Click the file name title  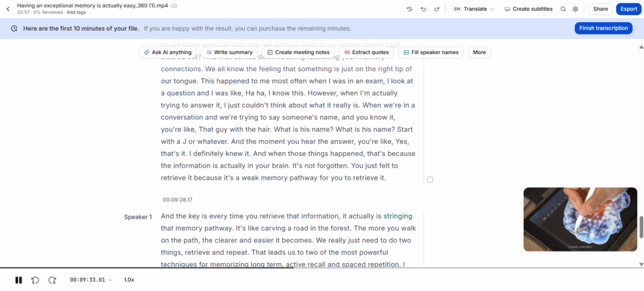93,6
